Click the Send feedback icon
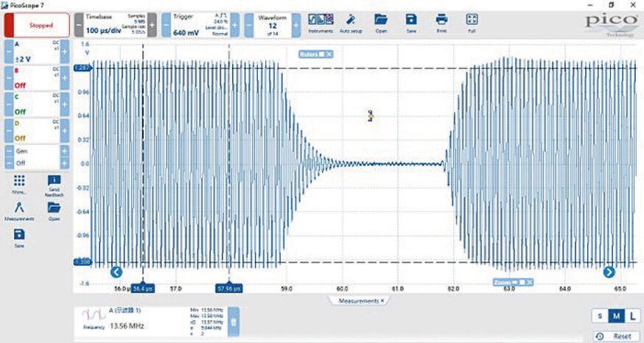This screenshot has height=343, width=644. click(54, 183)
